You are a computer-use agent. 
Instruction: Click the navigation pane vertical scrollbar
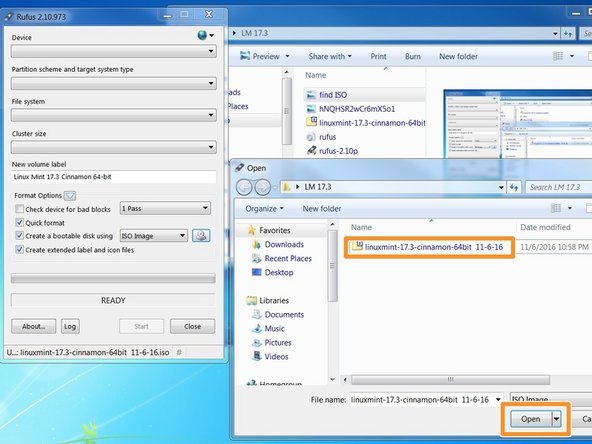[x=332, y=266]
